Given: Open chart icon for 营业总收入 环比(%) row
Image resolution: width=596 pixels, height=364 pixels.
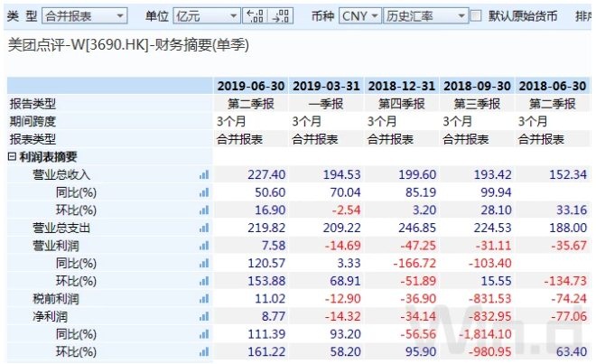Looking at the screenshot, I should (204, 210).
